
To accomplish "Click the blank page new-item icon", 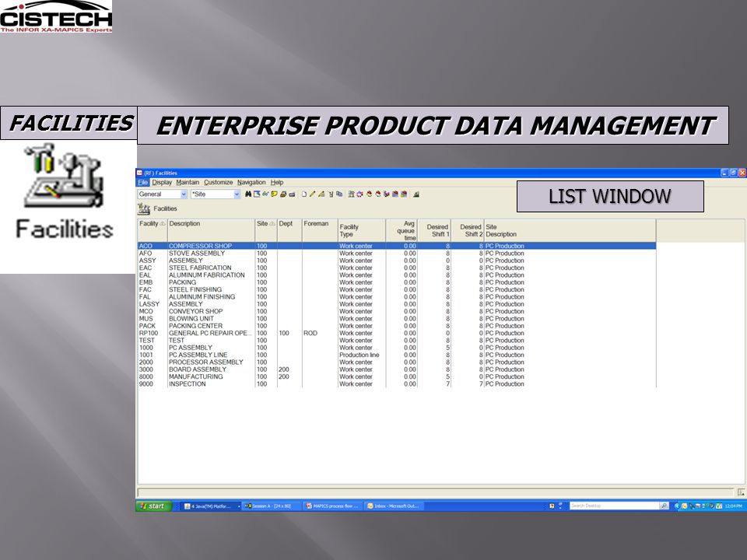I will tap(304, 194).
